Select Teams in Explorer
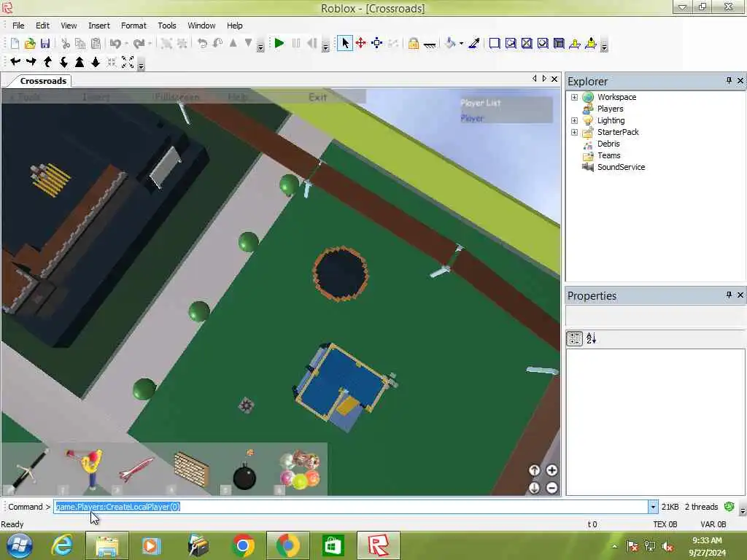Screen dimensions: 747x560 tap(609, 156)
